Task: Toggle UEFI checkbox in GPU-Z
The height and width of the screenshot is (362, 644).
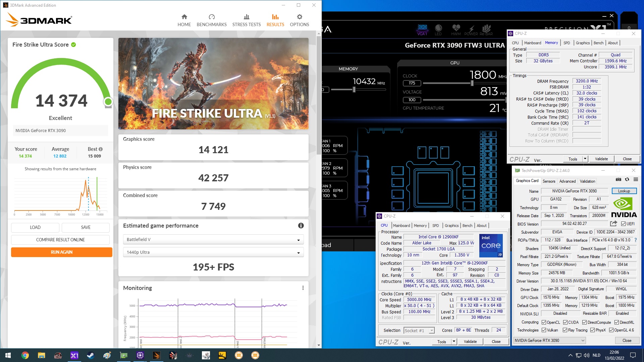Action: (x=623, y=224)
